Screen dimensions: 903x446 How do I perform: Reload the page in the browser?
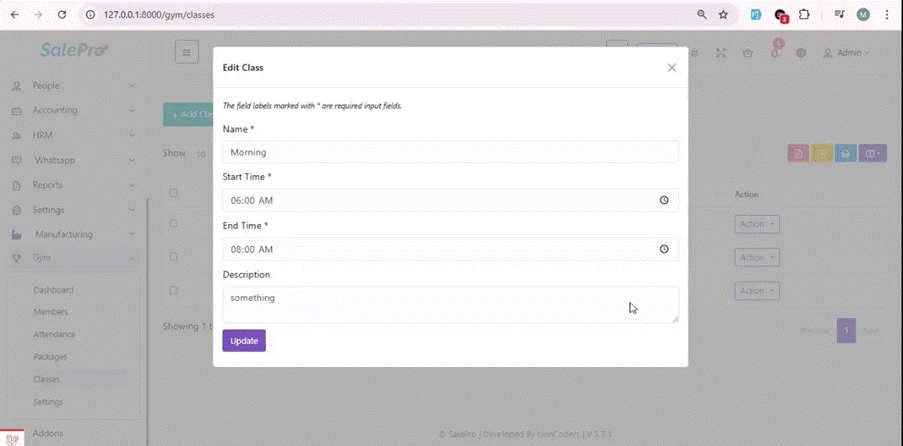click(62, 15)
